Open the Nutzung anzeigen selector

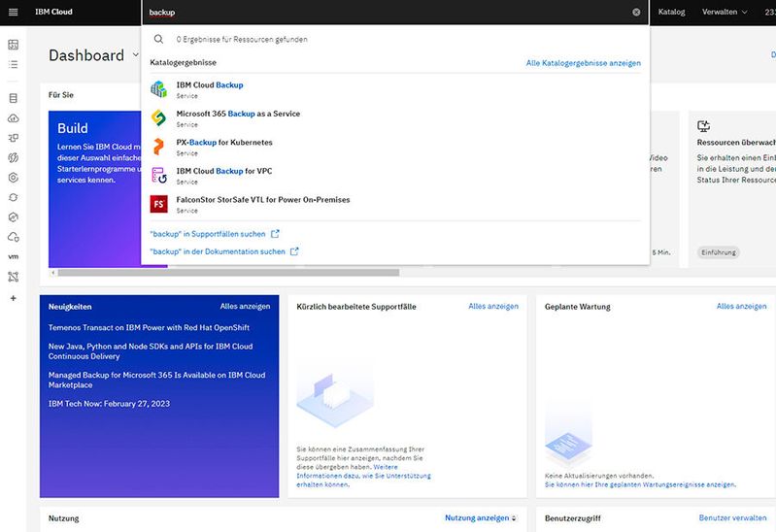click(481, 518)
